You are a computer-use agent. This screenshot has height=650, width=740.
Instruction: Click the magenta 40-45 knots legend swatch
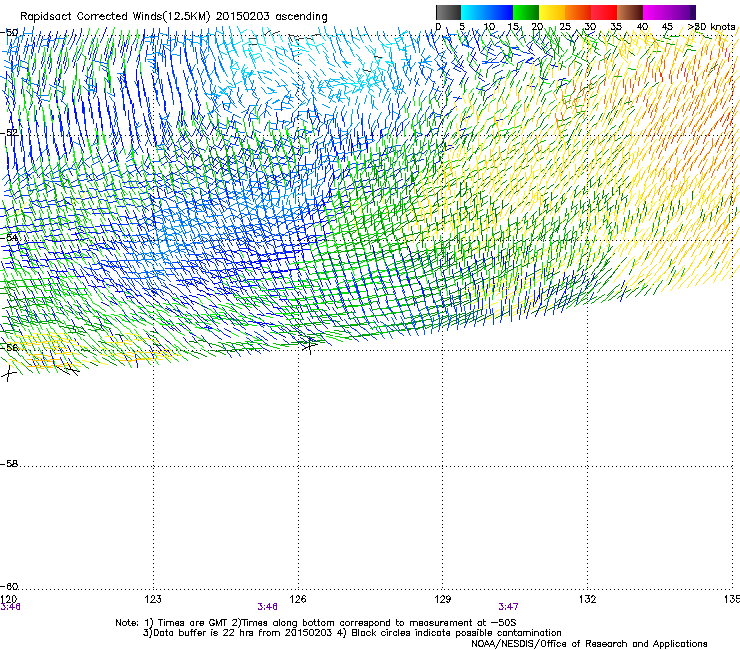click(656, 12)
